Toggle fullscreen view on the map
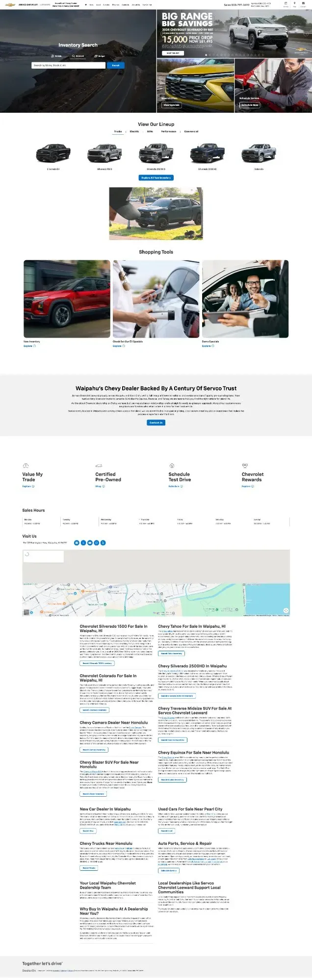 click(286, 611)
